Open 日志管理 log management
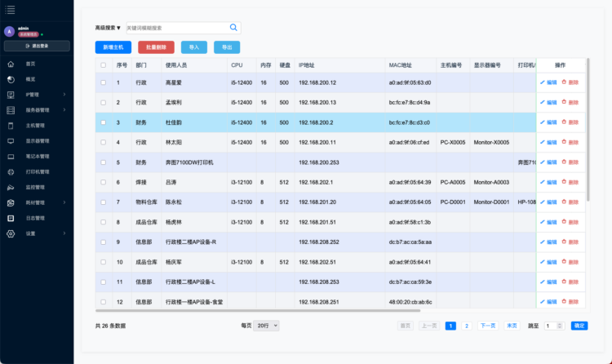612x364 pixels. (x=34, y=218)
